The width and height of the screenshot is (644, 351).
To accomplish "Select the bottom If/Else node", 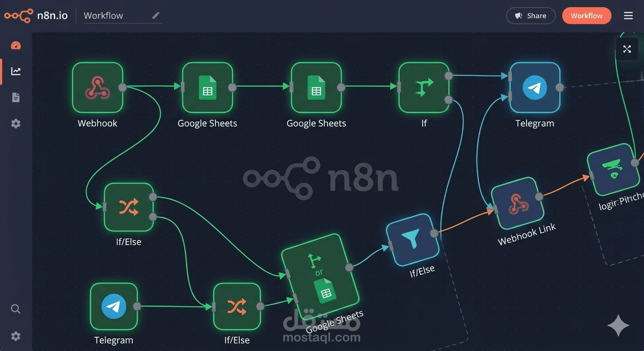I will pos(236,307).
